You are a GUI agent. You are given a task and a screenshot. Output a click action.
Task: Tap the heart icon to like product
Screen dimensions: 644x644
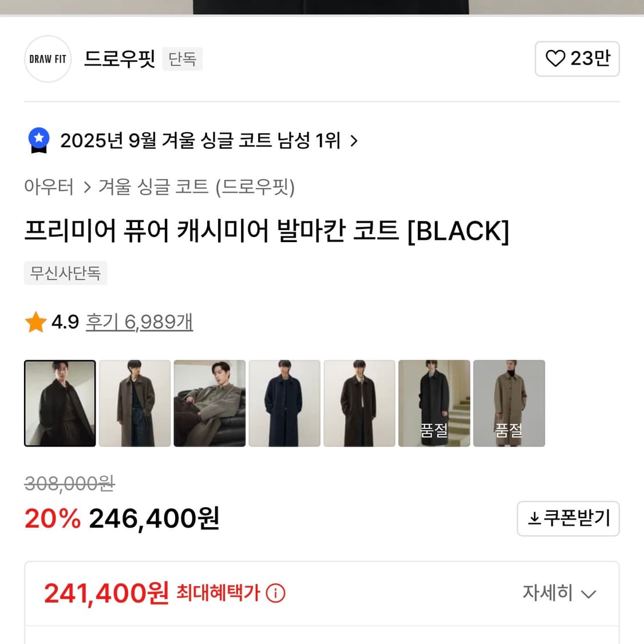555,58
